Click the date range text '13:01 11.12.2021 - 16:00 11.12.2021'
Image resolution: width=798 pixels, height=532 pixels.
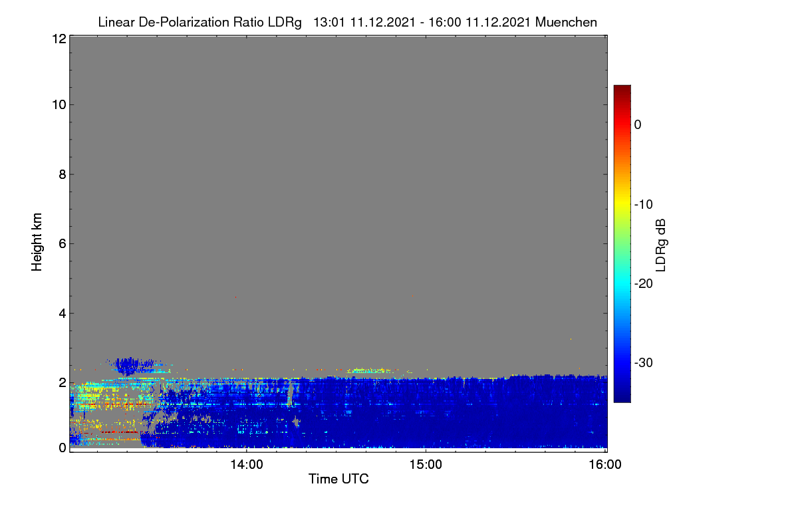(422, 23)
